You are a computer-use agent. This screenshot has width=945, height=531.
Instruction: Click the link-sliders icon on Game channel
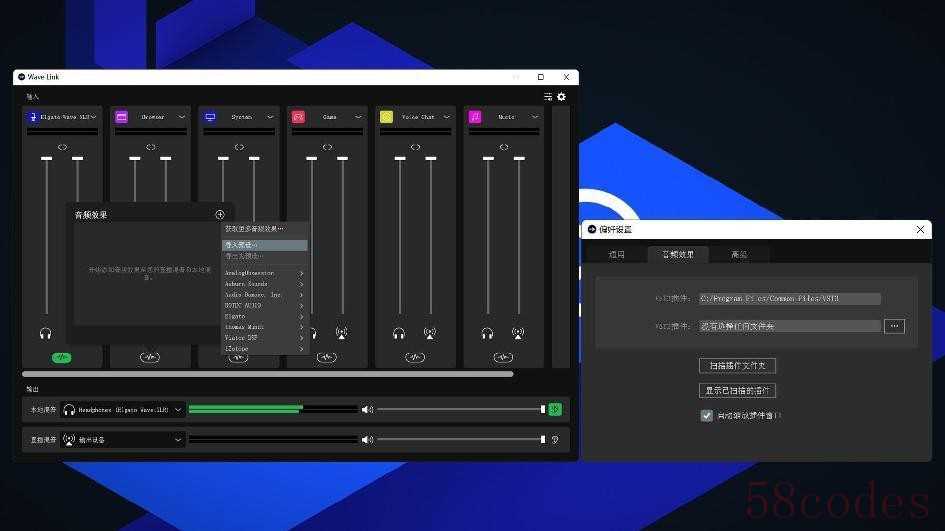327,147
